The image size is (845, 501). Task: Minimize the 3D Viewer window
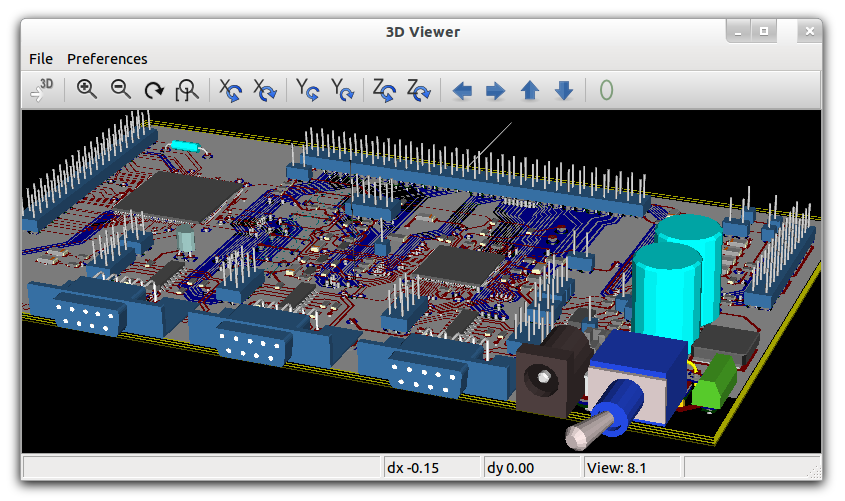(738, 31)
